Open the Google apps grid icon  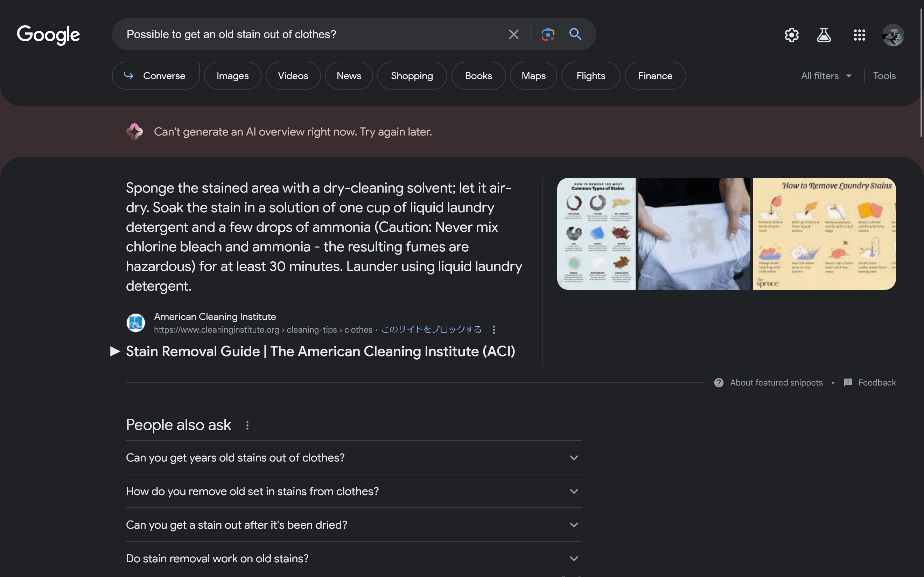pyautogui.click(x=859, y=35)
